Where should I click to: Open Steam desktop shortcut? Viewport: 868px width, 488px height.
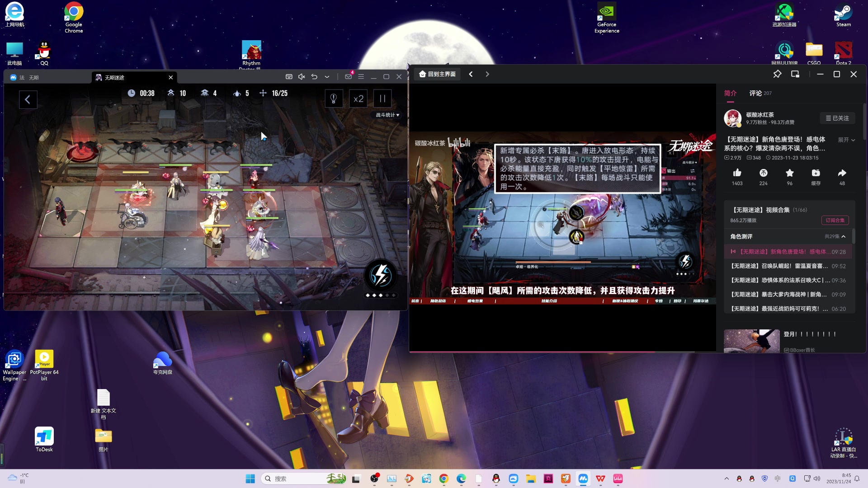click(x=843, y=15)
